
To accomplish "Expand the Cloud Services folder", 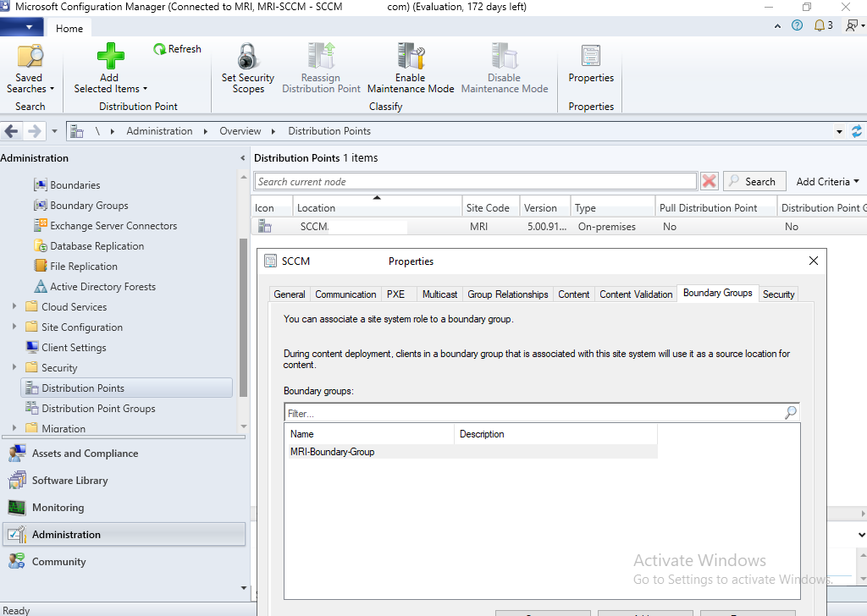I will pyautogui.click(x=14, y=306).
